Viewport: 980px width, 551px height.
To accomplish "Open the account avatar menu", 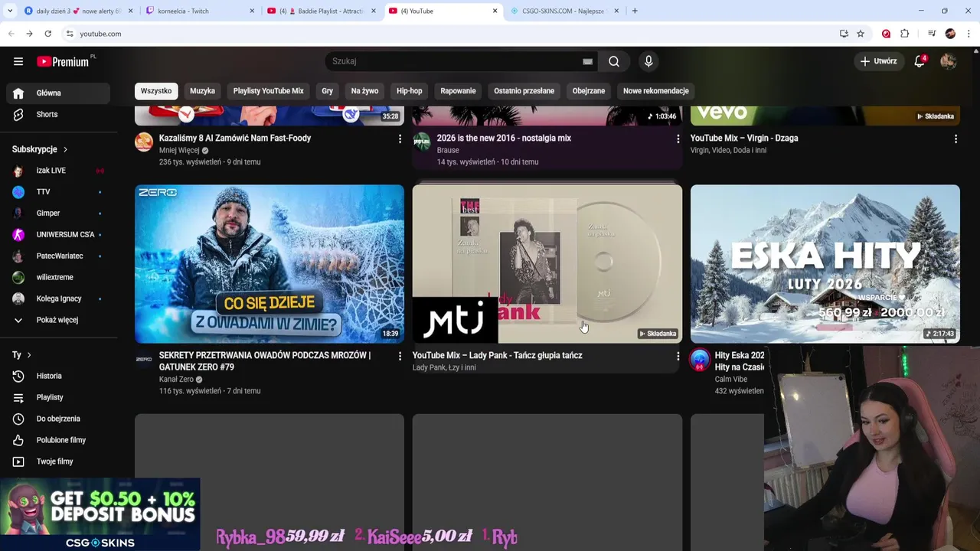I will coord(949,61).
